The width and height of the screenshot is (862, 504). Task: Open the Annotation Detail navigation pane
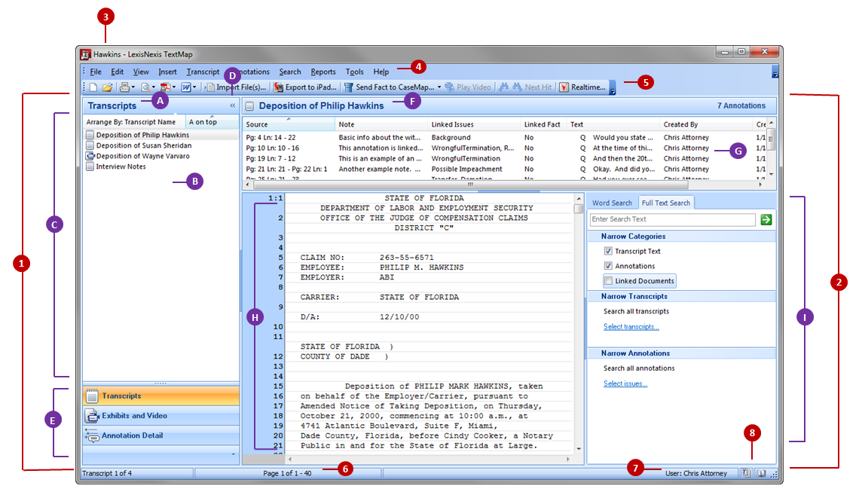[160, 436]
